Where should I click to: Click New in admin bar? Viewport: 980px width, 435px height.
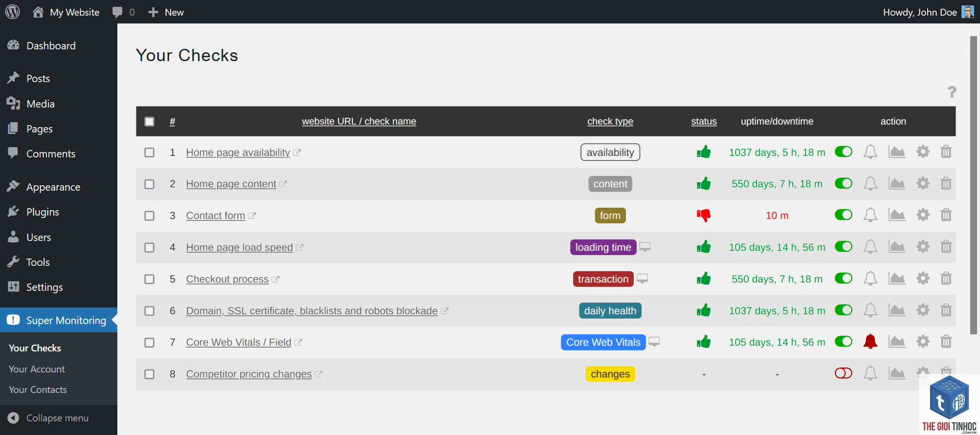click(166, 12)
